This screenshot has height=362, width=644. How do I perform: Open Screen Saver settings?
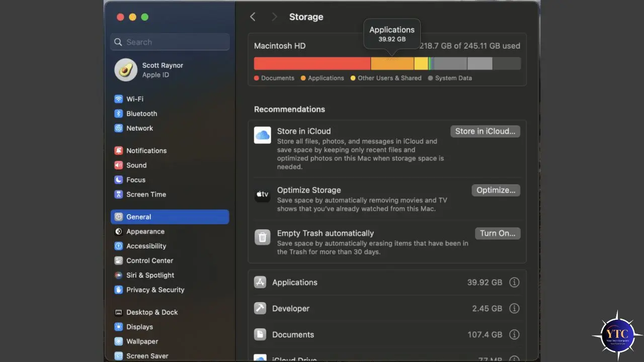point(170,356)
